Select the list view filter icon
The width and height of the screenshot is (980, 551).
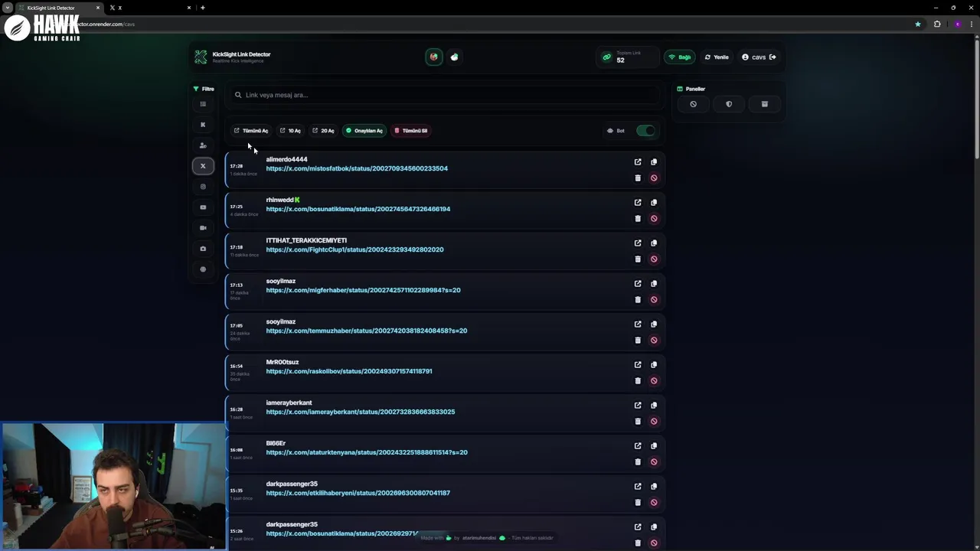click(203, 104)
